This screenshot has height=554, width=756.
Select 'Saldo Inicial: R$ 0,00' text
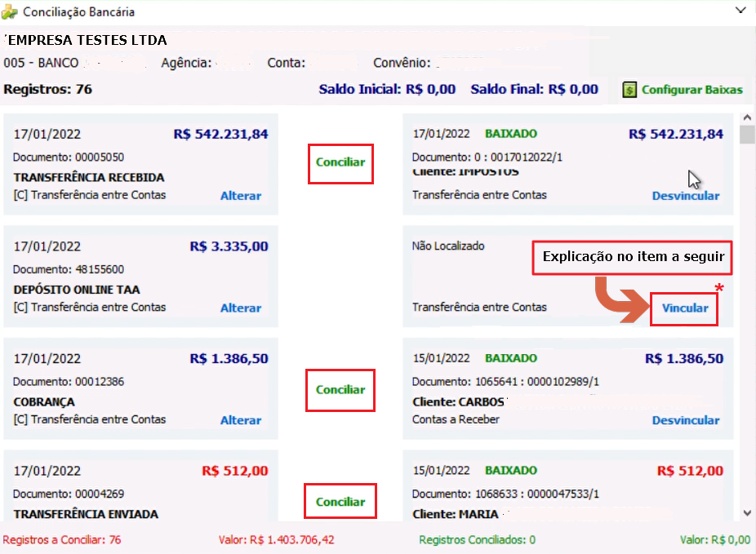(387, 89)
